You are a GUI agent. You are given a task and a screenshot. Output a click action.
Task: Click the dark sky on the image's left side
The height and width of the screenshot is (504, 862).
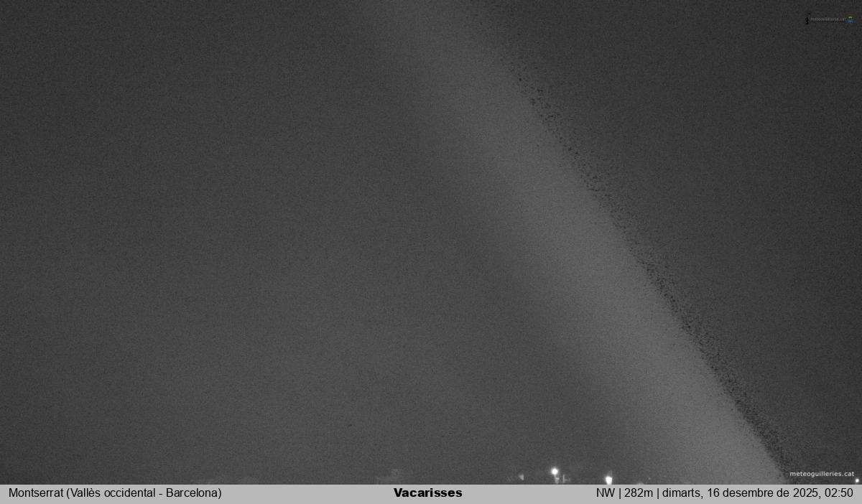(x=144, y=215)
